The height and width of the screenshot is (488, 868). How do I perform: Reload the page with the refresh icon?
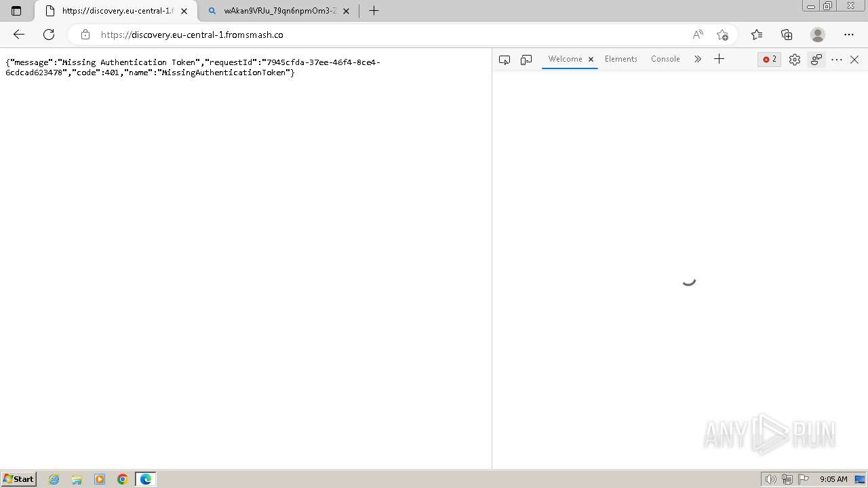[x=49, y=35]
